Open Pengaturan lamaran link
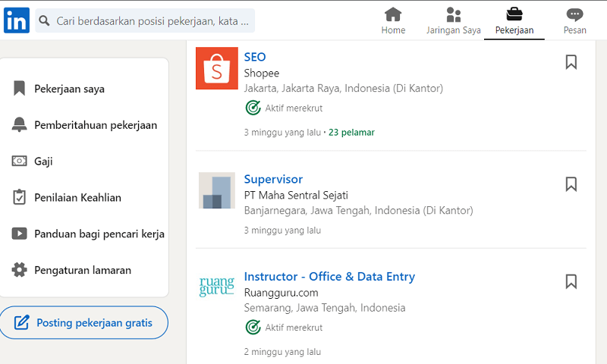Screen dimensions: 607x364 pos(83,270)
